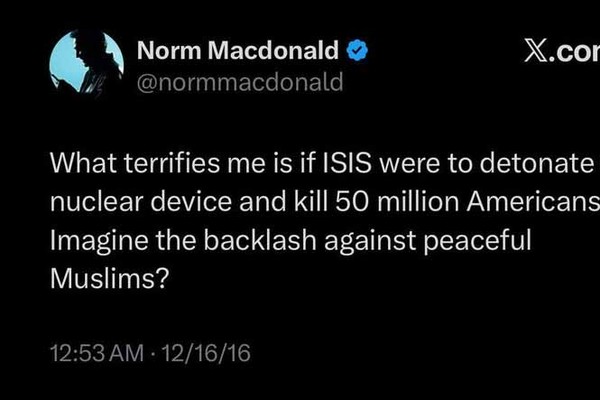Click the dot separator between time and date
This screenshot has height=400, width=600.
153,353
